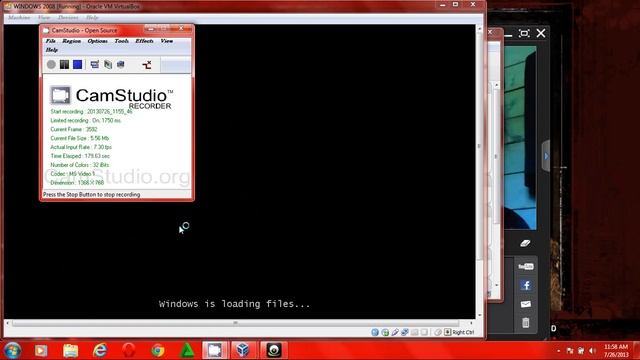Screen dimensions: 640x360
Task: Click the Action Center flag tray icon
Action: 570,351
